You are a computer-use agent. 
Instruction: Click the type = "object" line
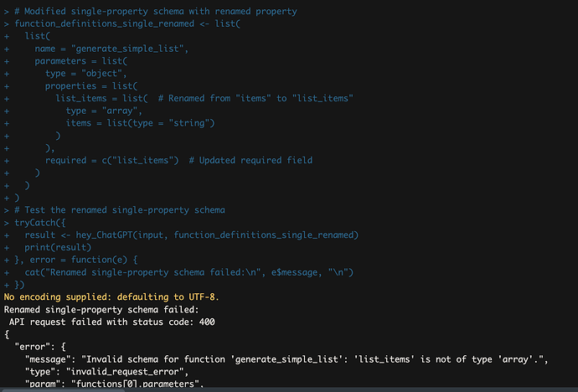pos(85,74)
